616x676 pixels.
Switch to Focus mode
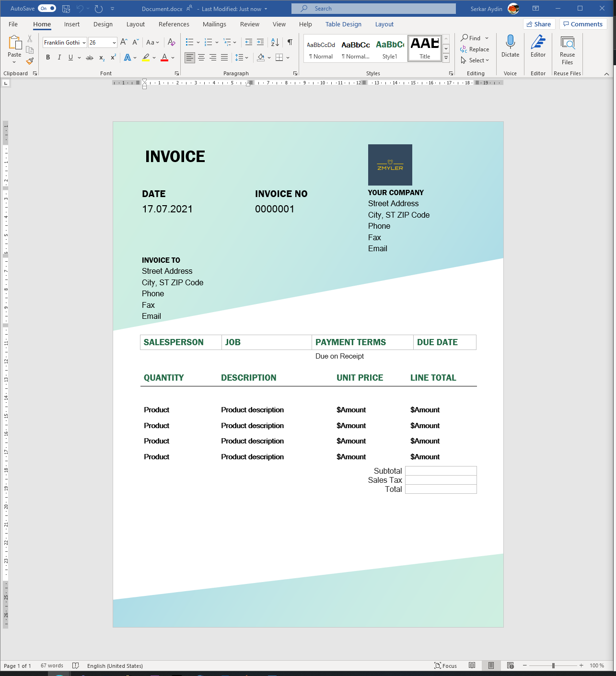446,665
